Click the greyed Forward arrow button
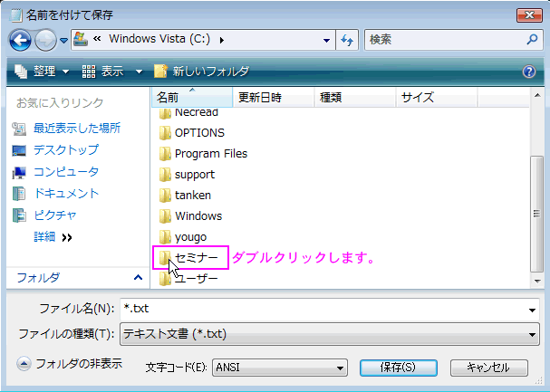550x392 pixels. (45, 40)
